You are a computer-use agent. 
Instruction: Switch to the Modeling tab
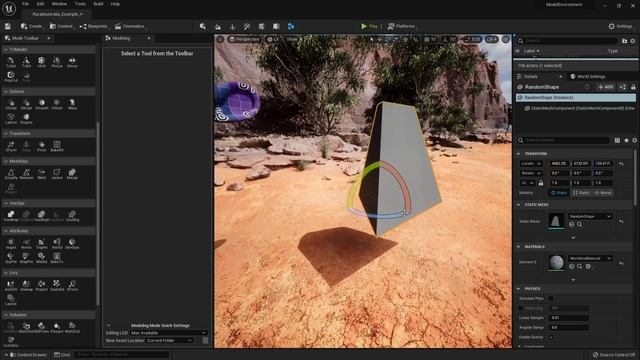(x=121, y=38)
